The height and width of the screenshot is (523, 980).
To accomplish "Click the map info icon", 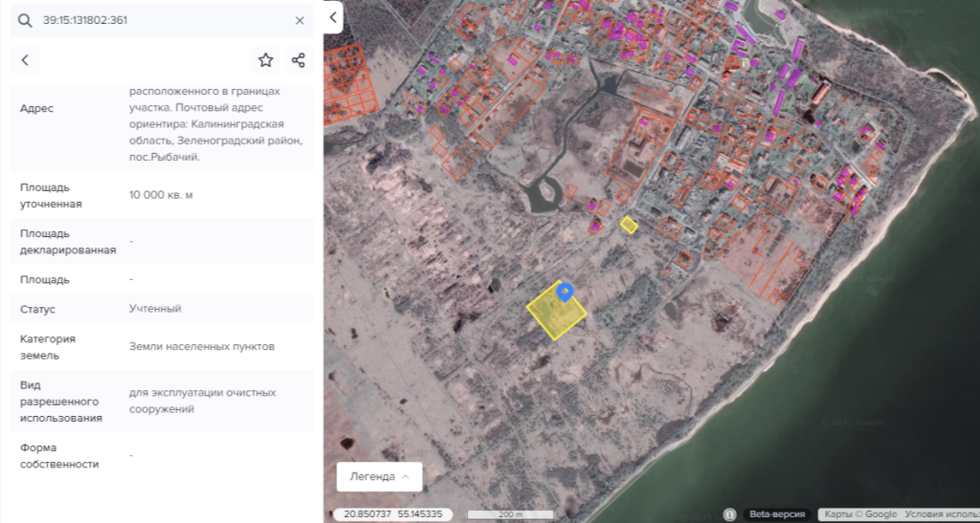I will pyautogui.click(x=730, y=514).
